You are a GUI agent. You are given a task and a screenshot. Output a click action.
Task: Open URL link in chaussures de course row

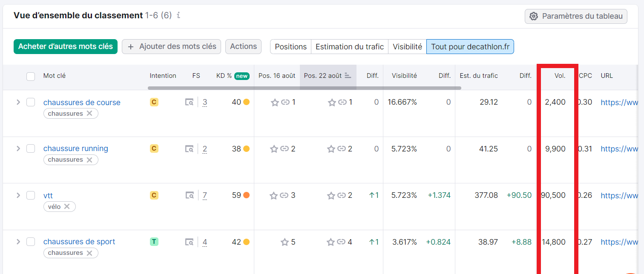tap(620, 102)
